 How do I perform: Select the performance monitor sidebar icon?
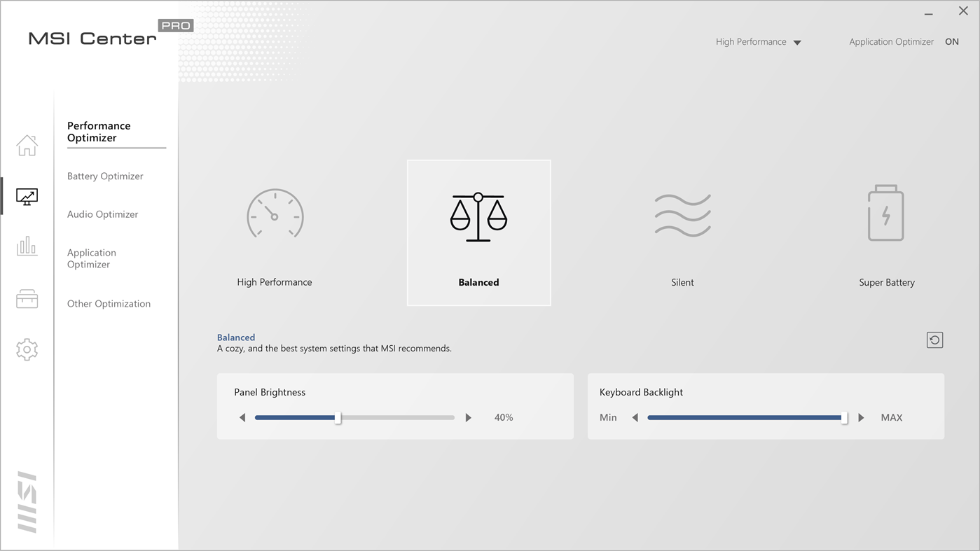(27, 197)
